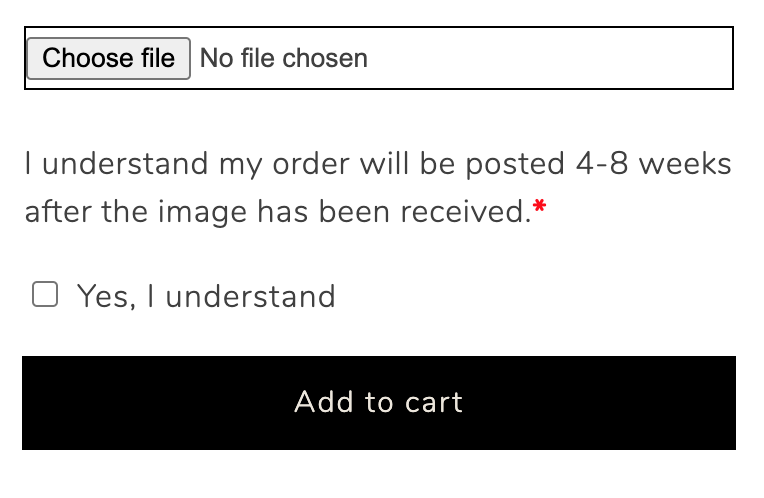This screenshot has width=764, height=498.
Task: Click the word "posted" in the notice
Action: [515, 163]
